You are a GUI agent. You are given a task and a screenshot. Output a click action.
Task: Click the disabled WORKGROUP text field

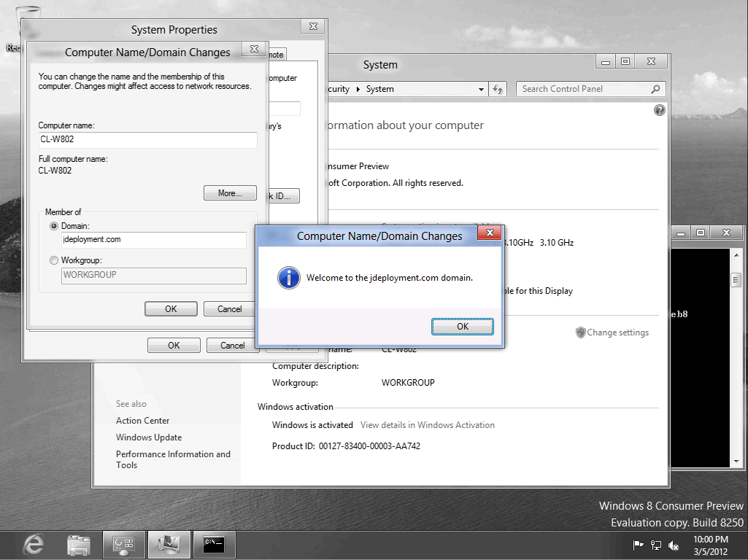click(153, 276)
